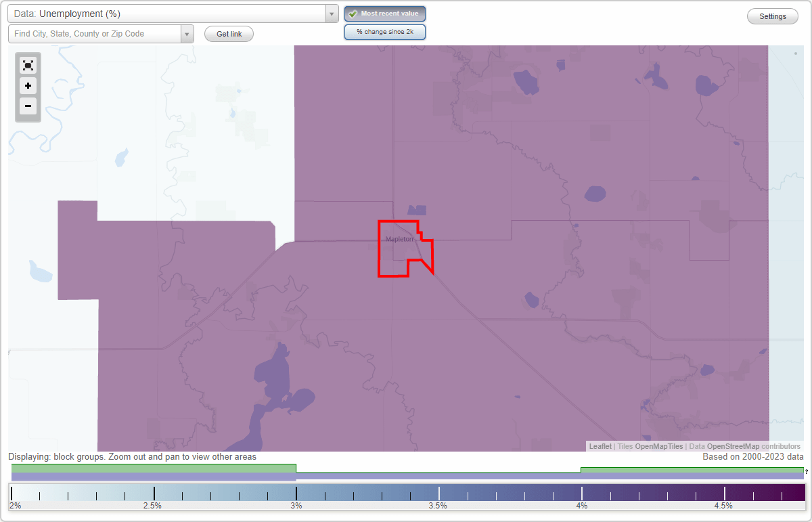Select the red outlined Mapleton area
812x522 pixels.
399,248
